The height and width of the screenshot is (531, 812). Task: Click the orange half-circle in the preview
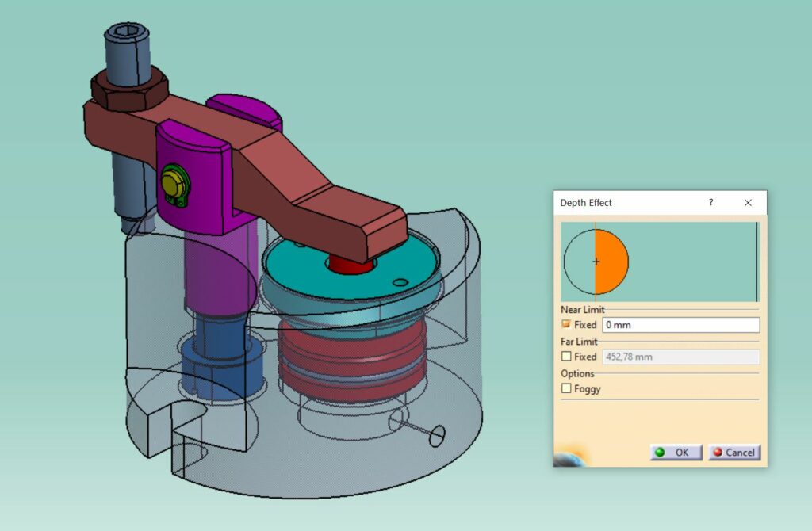[612, 261]
